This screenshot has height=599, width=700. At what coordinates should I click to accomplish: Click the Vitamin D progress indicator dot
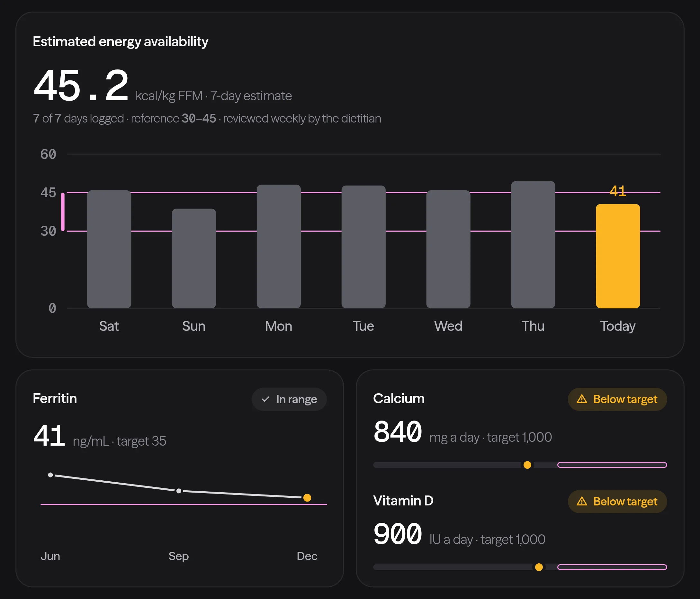click(539, 567)
